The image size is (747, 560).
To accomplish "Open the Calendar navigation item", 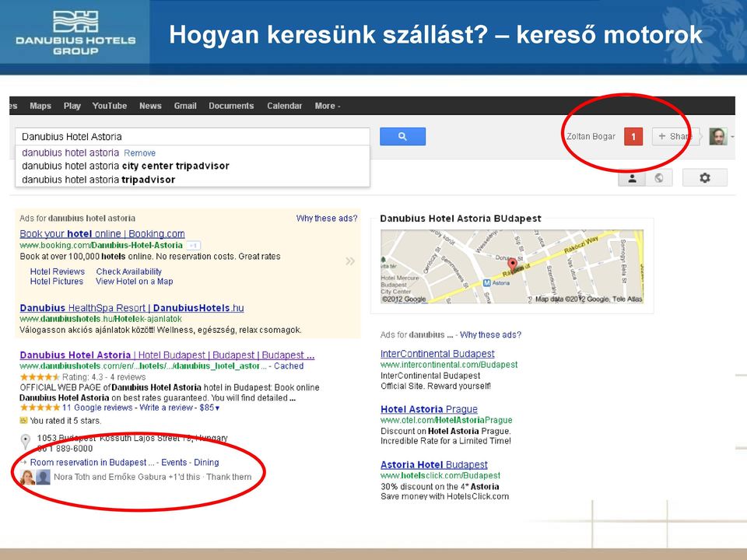I will click(285, 107).
